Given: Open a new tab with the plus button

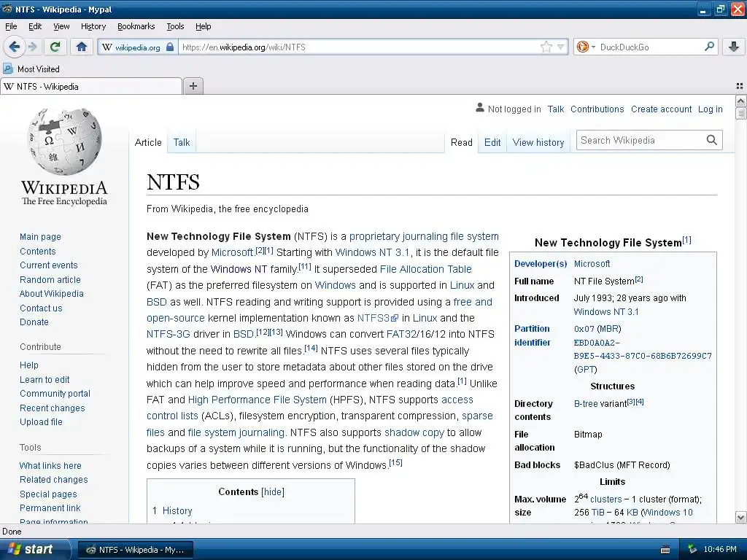Looking at the screenshot, I should (x=193, y=86).
